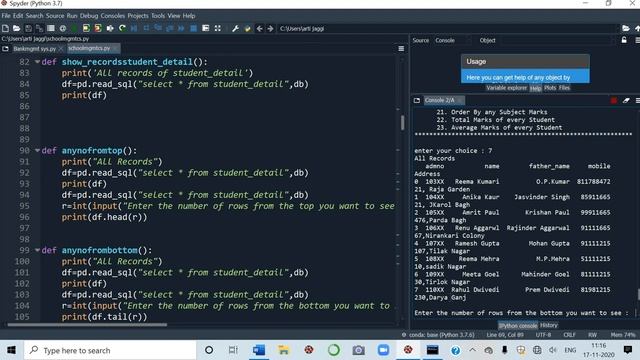
Task: Open the Consoles menu
Action: coord(113,16)
